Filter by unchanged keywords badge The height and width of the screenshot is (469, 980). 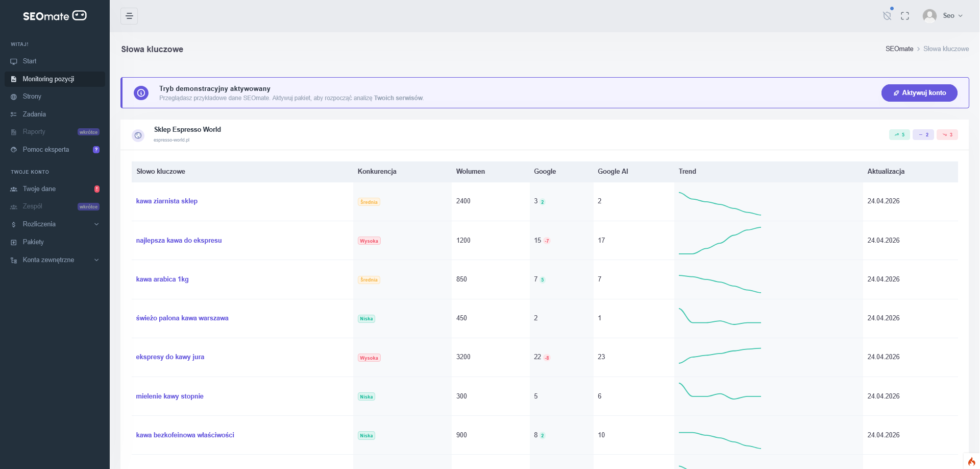click(923, 135)
